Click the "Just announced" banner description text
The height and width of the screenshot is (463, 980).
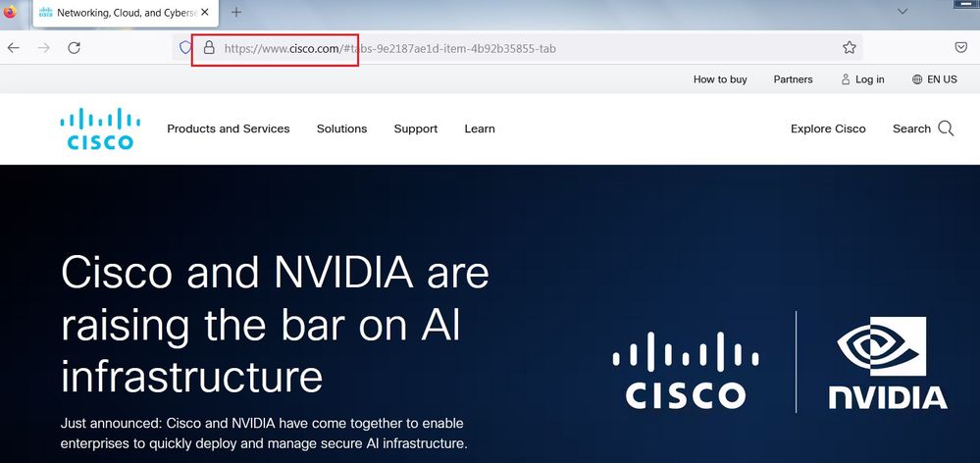264,434
